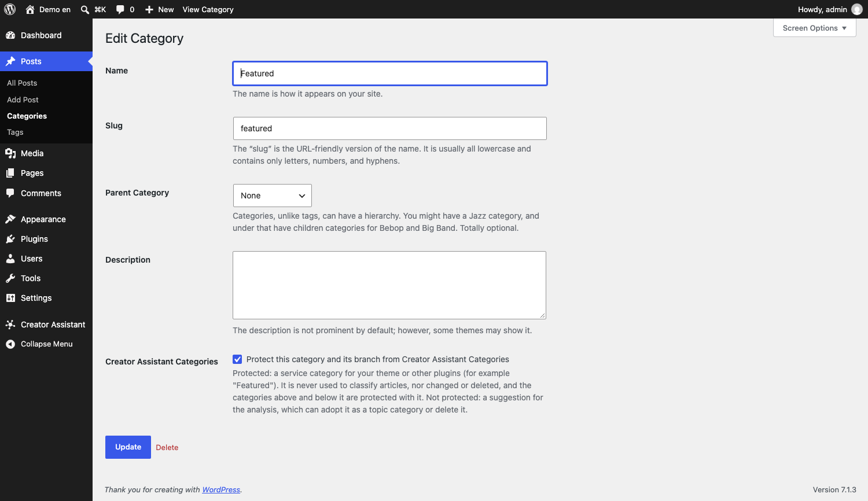Click the Media icon in sidebar
The height and width of the screenshot is (501, 868).
point(10,153)
